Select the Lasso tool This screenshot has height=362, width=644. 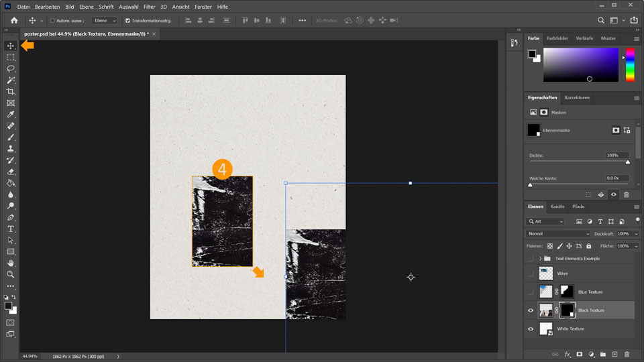click(x=11, y=69)
